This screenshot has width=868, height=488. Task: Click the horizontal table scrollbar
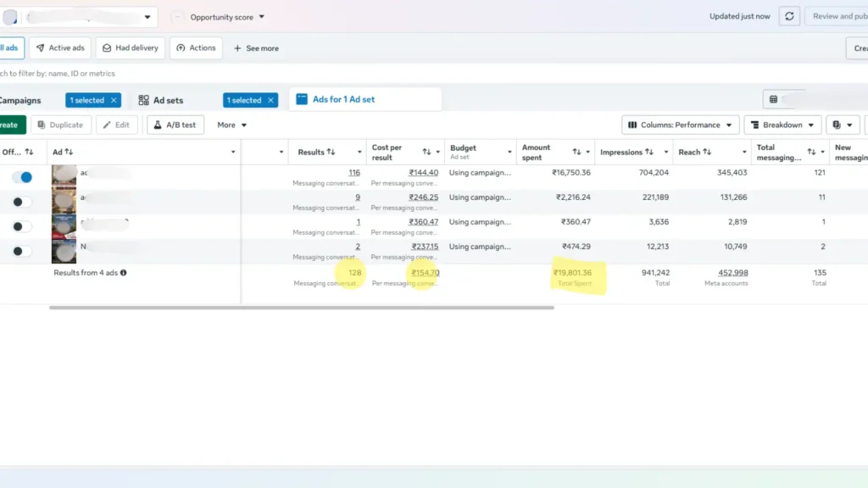pyautogui.click(x=302, y=308)
